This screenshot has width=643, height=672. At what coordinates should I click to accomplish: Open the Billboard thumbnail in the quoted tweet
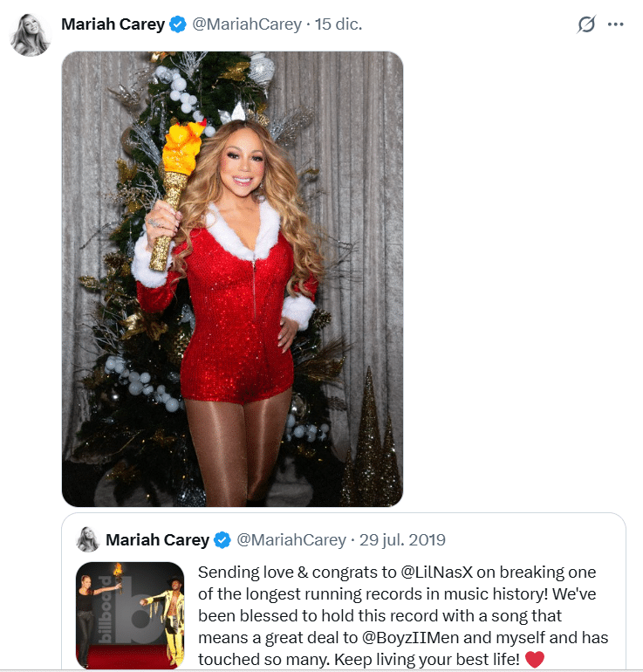coord(130,615)
